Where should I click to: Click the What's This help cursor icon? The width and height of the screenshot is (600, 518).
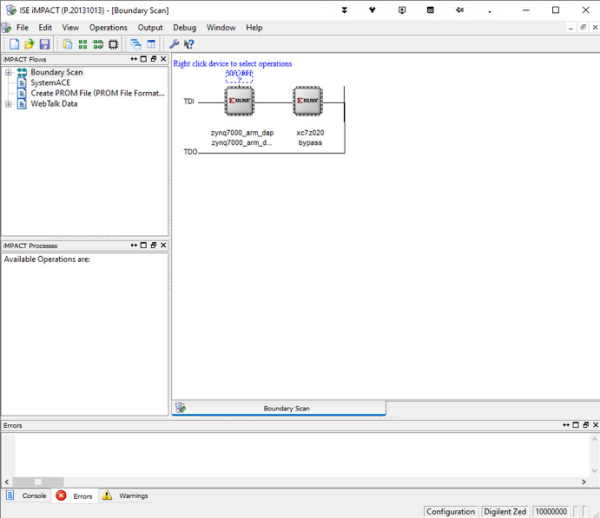(x=188, y=44)
